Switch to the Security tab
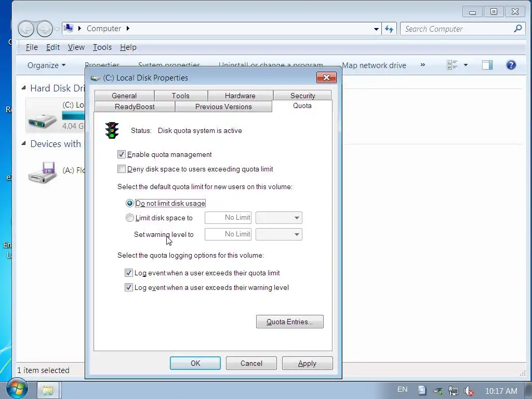Screen dimensions: 532x399 [x=303, y=96]
